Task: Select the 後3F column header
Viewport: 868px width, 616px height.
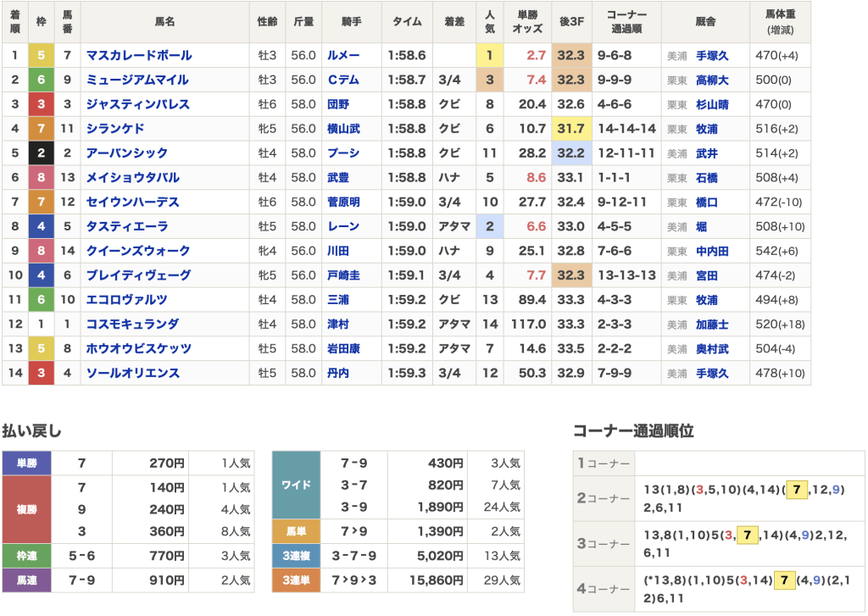Action: click(571, 21)
